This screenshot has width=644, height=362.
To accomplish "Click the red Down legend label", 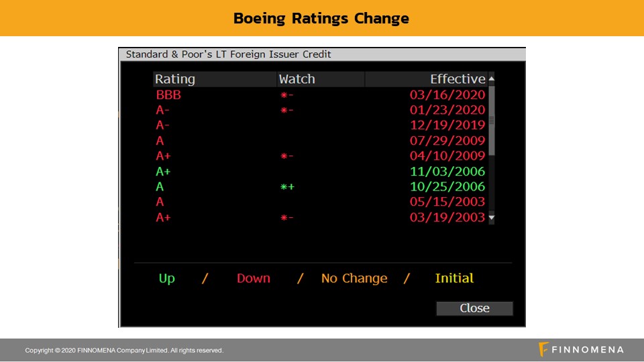I will tap(254, 278).
